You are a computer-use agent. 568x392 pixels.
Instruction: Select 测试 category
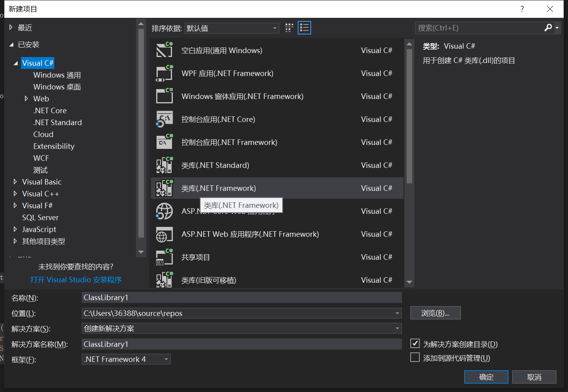coord(40,170)
